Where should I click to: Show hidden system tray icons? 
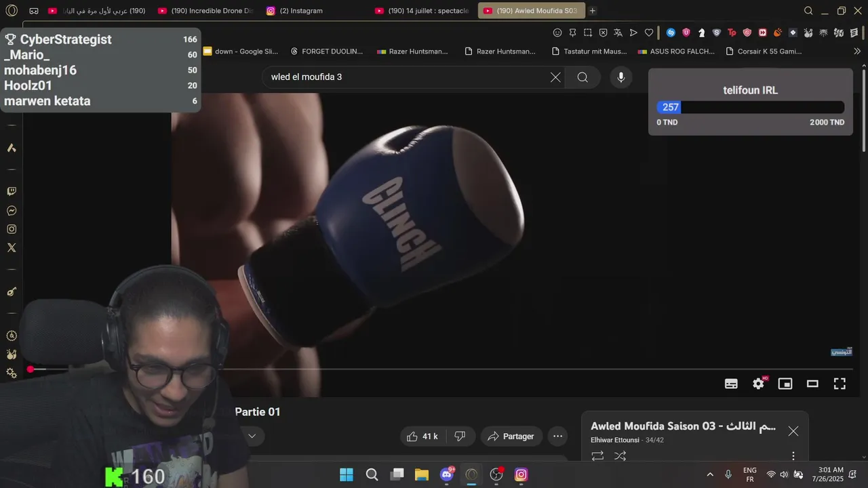[710, 474]
